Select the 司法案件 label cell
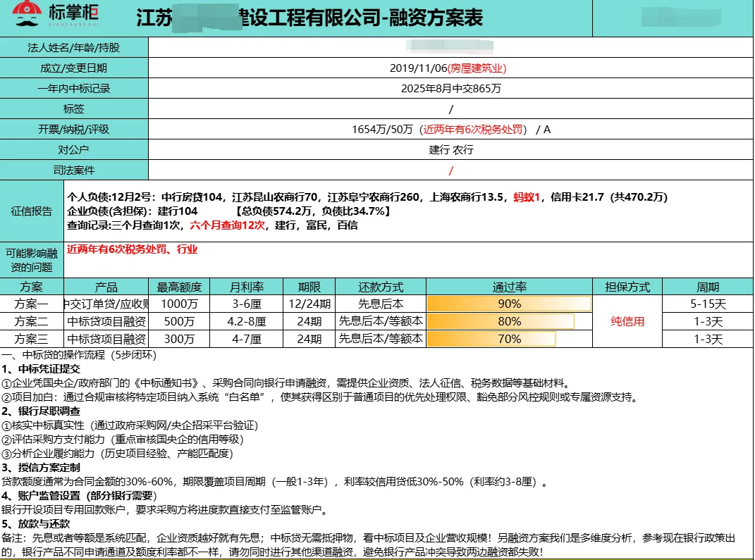The image size is (755, 560). pos(74,170)
